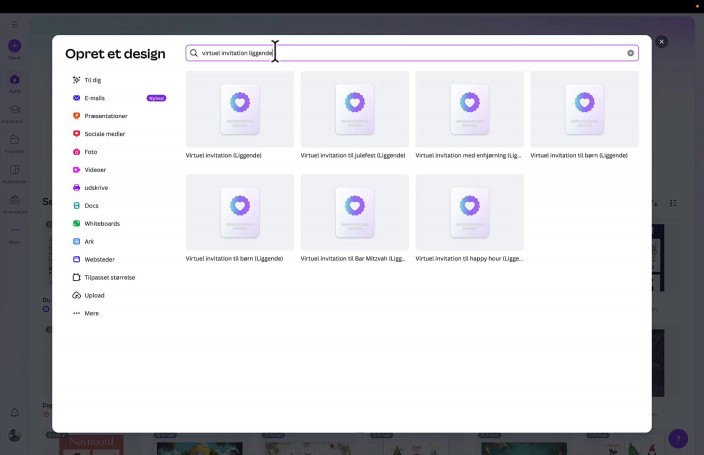Choose Virtuel invitation til julefest thumbnail
The image size is (704, 455).
[354, 109]
